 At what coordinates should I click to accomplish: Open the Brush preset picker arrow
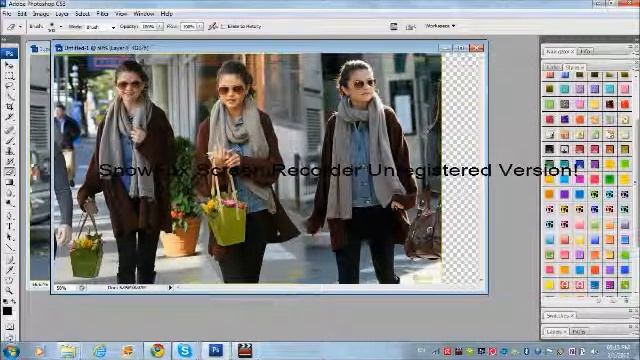click(x=61, y=27)
